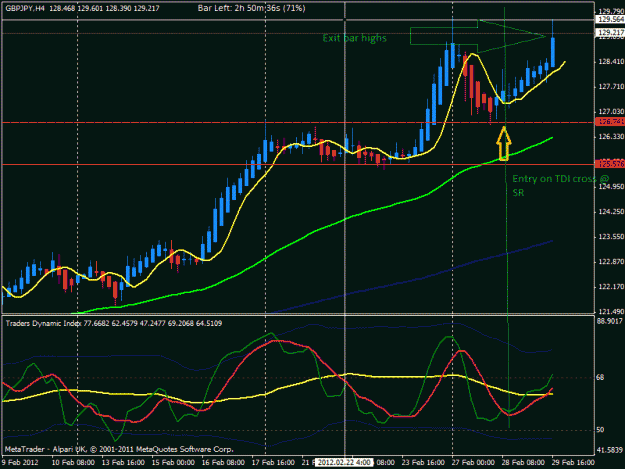Click the 'Bar Left: 2h 50m 36s (71%)' countdown
This screenshot has height=469, width=625.
tap(252, 8)
